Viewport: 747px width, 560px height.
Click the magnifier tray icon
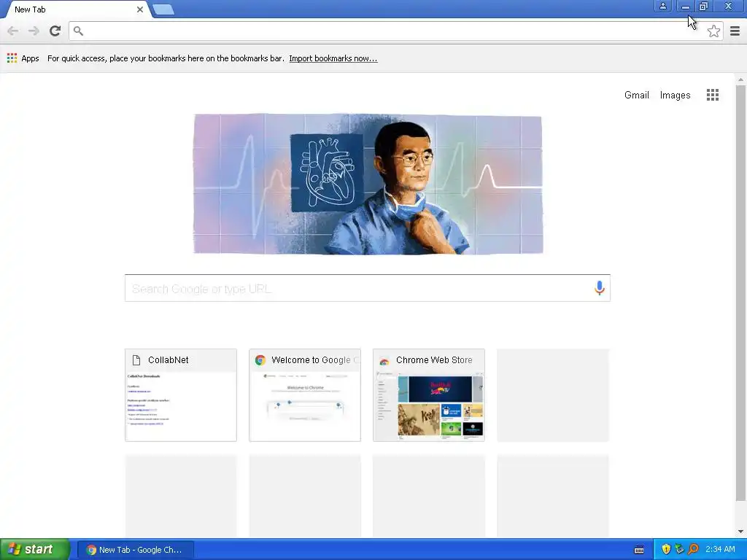pyautogui.click(x=693, y=549)
